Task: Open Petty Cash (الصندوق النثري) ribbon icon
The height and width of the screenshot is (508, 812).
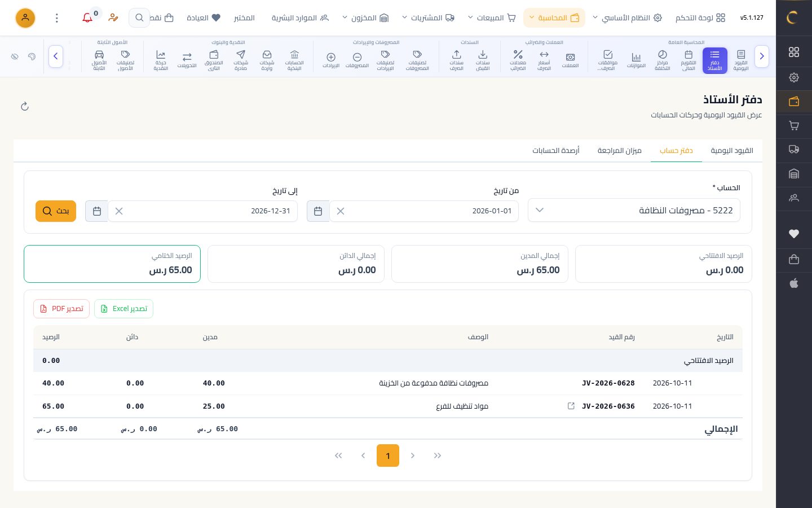Action: coord(214,60)
